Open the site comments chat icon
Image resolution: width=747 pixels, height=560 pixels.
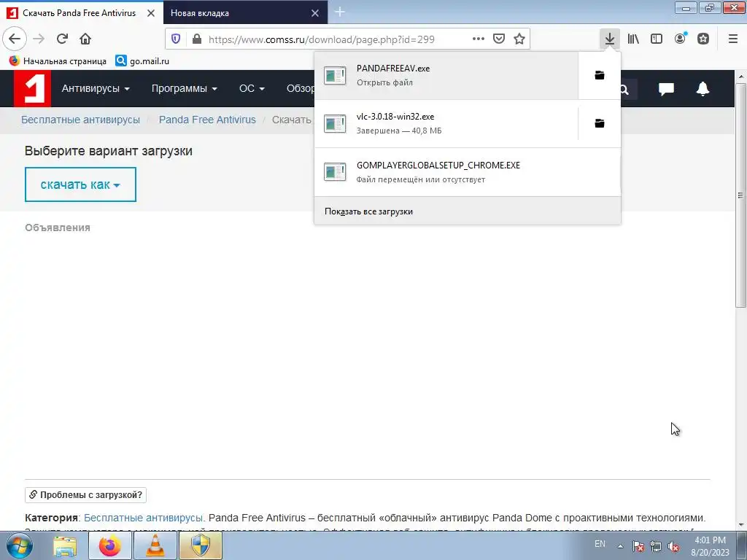666,89
